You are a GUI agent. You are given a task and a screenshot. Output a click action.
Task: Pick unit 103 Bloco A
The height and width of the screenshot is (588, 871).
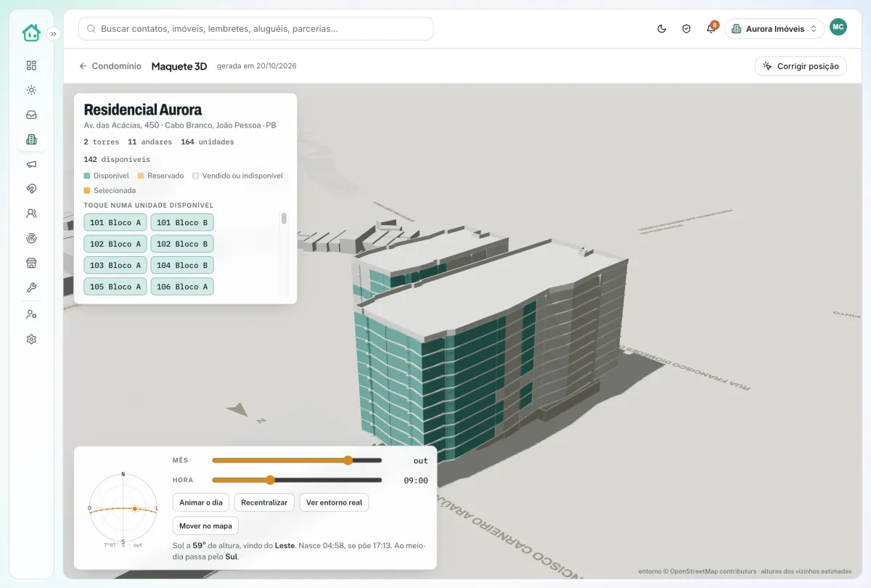click(115, 266)
